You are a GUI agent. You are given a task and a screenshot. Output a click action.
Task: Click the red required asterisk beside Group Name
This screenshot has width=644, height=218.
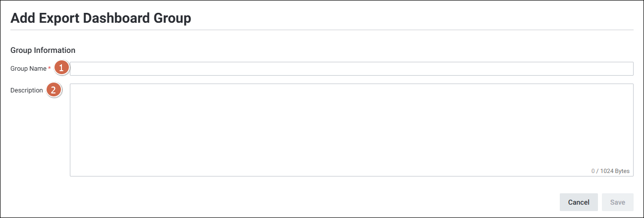[50, 68]
